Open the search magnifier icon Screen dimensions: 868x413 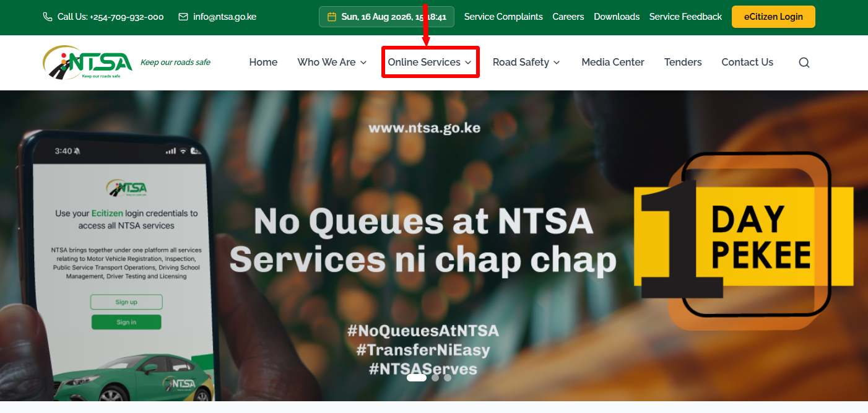pyautogui.click(x=804, y=63)
